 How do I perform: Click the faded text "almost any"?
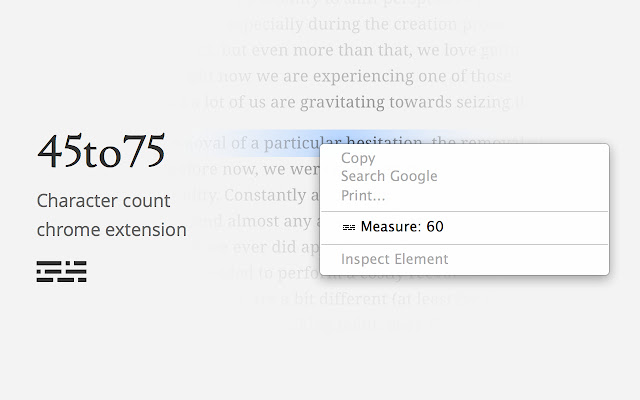pyautogui.click(x=269, y=221)
